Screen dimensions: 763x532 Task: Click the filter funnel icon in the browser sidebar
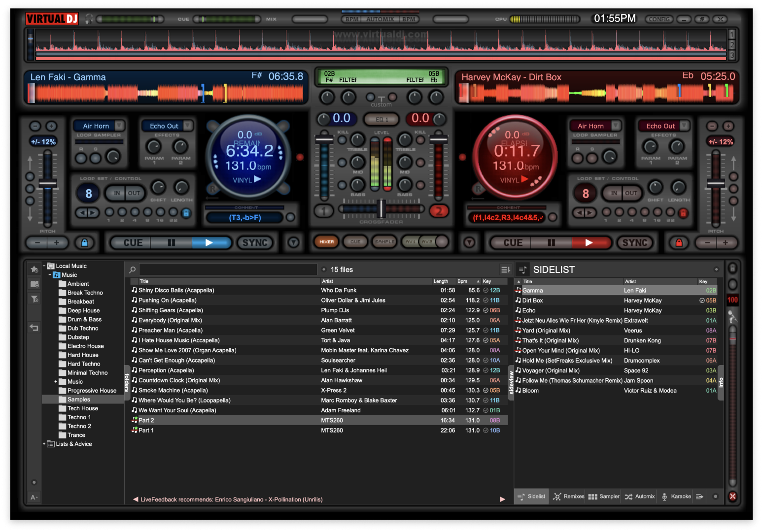coord(35,299)
